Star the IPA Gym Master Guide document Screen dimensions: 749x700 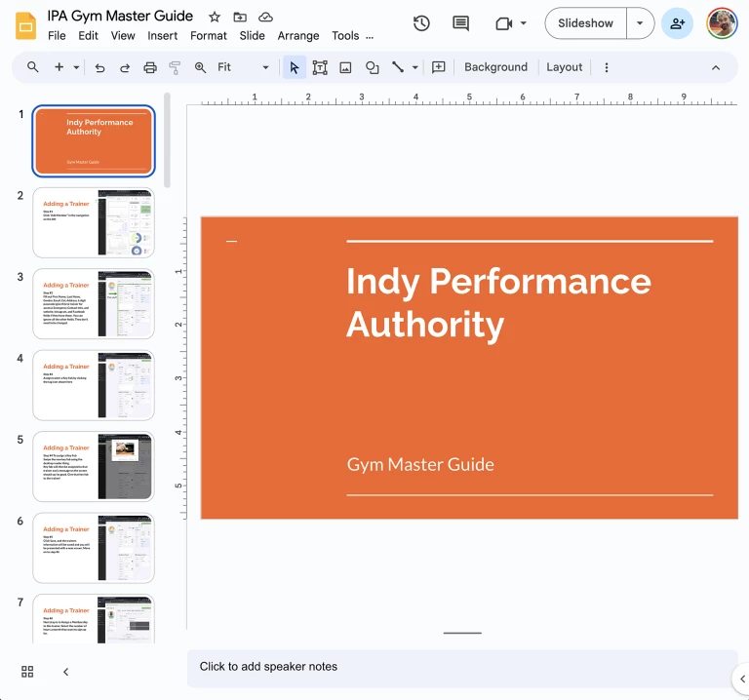click(x=215, y=17)
